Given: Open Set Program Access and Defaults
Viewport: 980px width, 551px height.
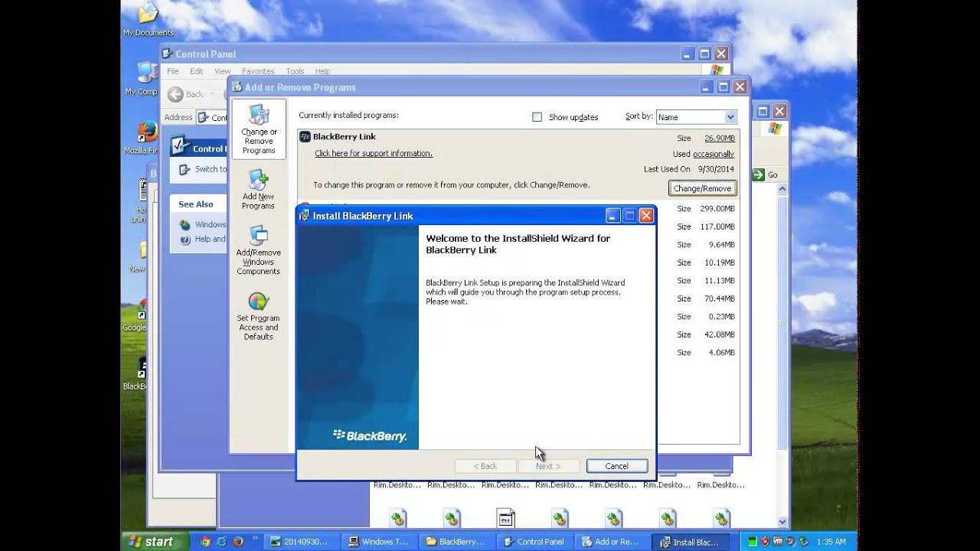Looking at the screenshot, I should [x=258, y=316].
